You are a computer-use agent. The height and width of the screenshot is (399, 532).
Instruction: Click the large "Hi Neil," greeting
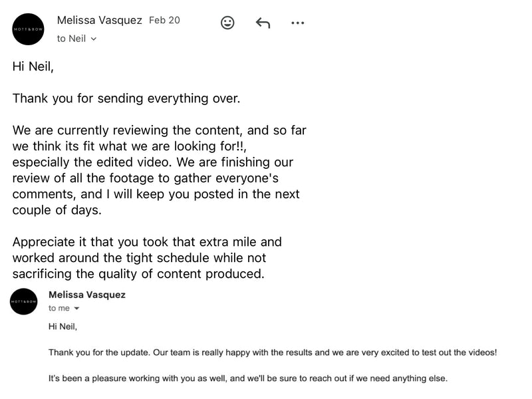point(33,66)
